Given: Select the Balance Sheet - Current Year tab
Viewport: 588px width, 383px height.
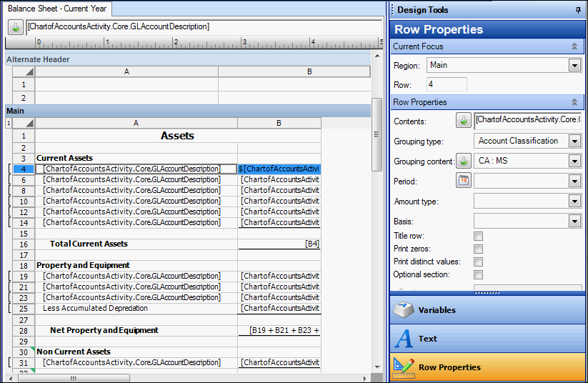Looking at the screenshot, I should (56, 9).
